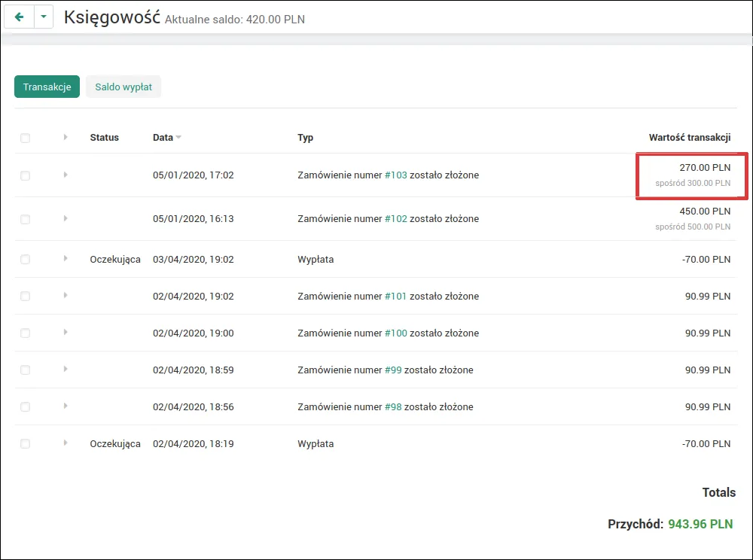Check the box for order #103 row
This screenshot has height=560, width=753.
[25, 175]
